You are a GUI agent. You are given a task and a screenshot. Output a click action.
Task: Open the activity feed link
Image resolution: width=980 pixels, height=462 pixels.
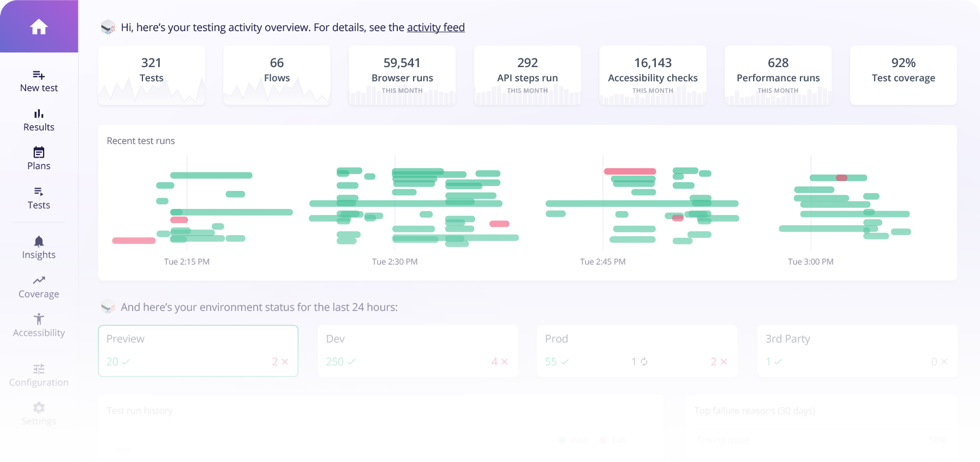[436, 27]
